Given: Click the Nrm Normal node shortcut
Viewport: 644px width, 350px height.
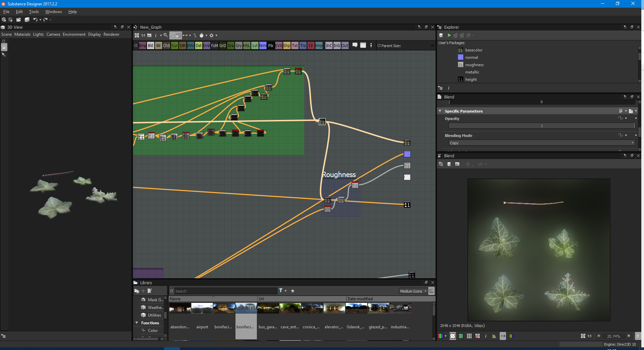Looking at the screenshot, I should click(263, 46).
